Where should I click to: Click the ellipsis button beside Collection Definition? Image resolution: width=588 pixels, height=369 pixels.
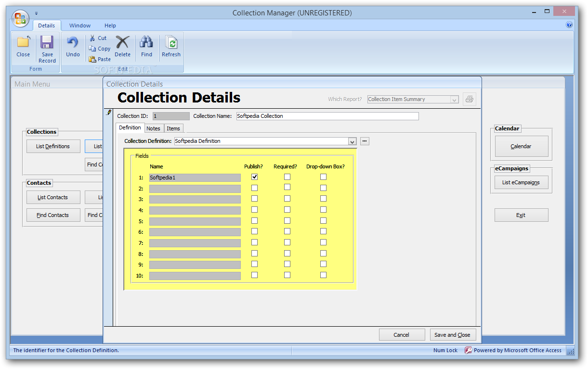coord(365,141)
